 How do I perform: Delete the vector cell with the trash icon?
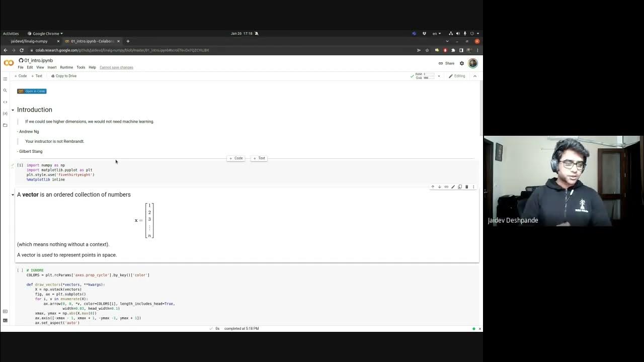point(466,187)
